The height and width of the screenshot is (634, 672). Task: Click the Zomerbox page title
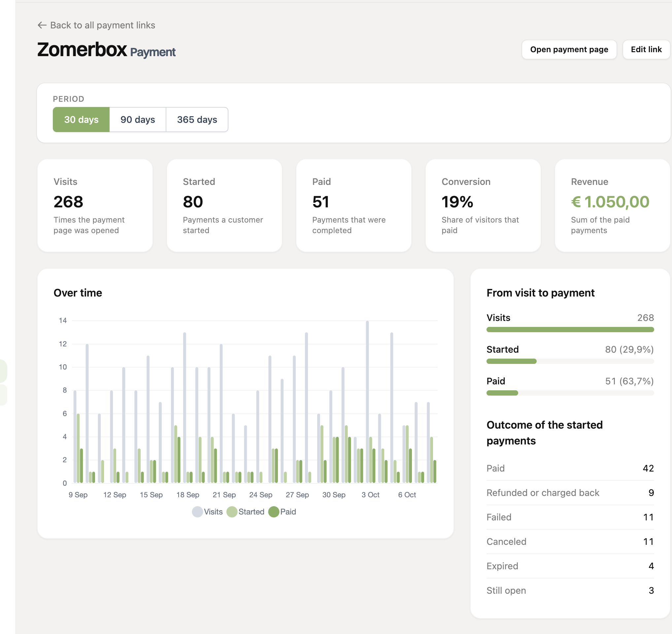pyautogui.click(x=82, y=50)
